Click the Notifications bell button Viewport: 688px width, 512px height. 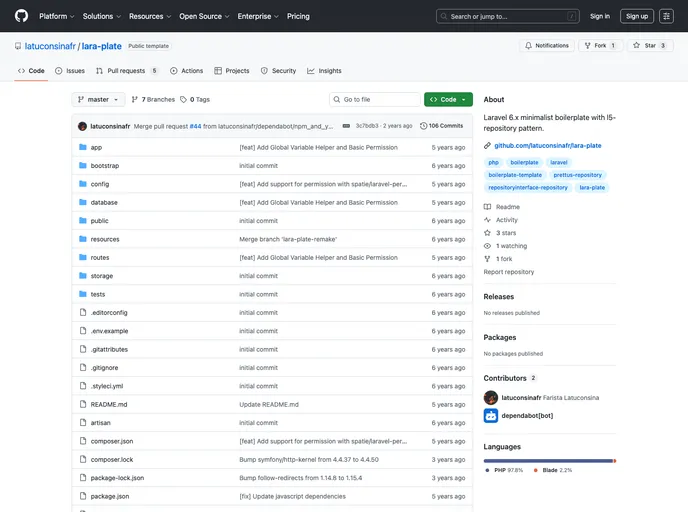coord(546,45)
